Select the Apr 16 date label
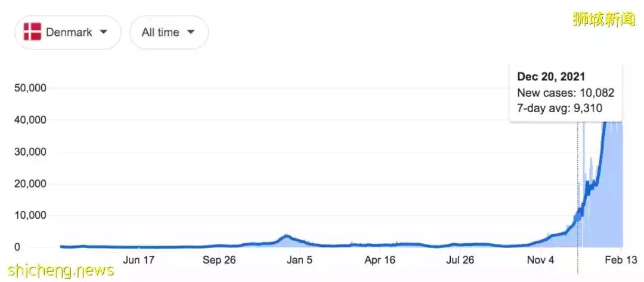The width and height of the screenshot is (644, 282). click(380, 260)
